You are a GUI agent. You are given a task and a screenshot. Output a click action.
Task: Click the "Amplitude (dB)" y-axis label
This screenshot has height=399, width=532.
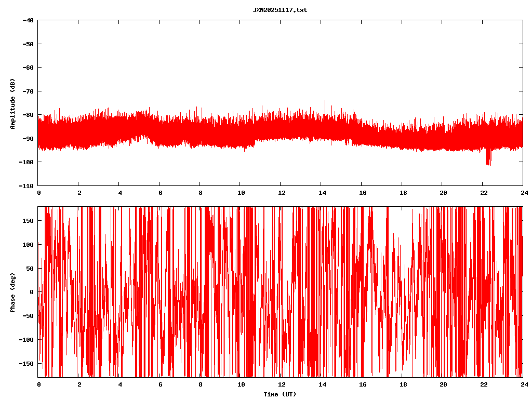point(12,103)
